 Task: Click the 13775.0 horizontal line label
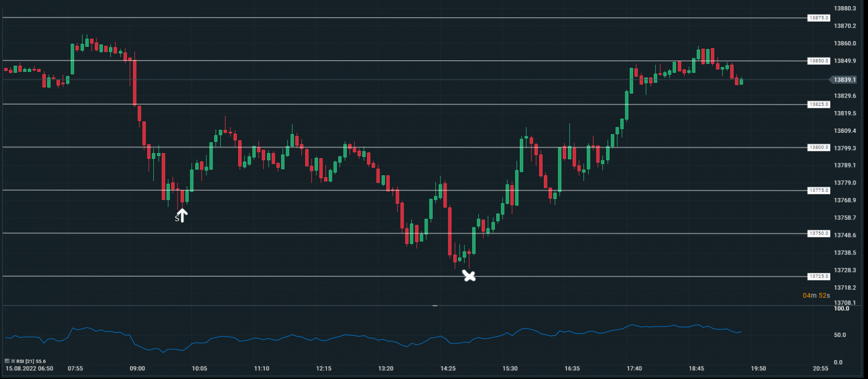point(819,190)
